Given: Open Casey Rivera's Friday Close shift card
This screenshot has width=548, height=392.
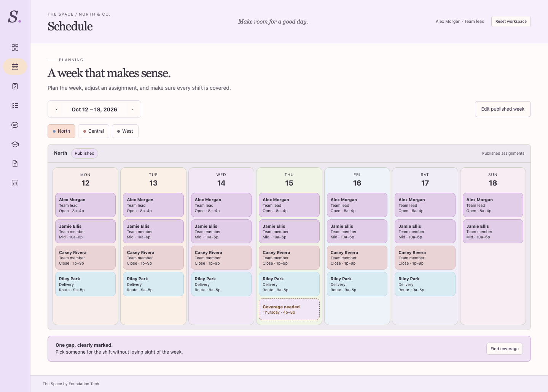Looking at the screenshot, I should pyautogui.click(x=357, y=257).
